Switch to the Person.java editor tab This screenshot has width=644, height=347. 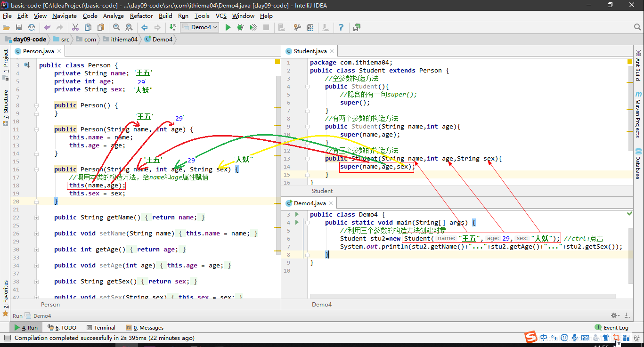38,51
